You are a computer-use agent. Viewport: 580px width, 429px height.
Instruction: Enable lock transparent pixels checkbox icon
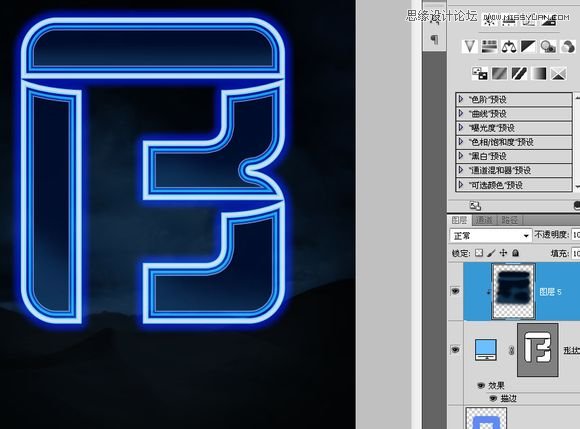pos(479,253)
